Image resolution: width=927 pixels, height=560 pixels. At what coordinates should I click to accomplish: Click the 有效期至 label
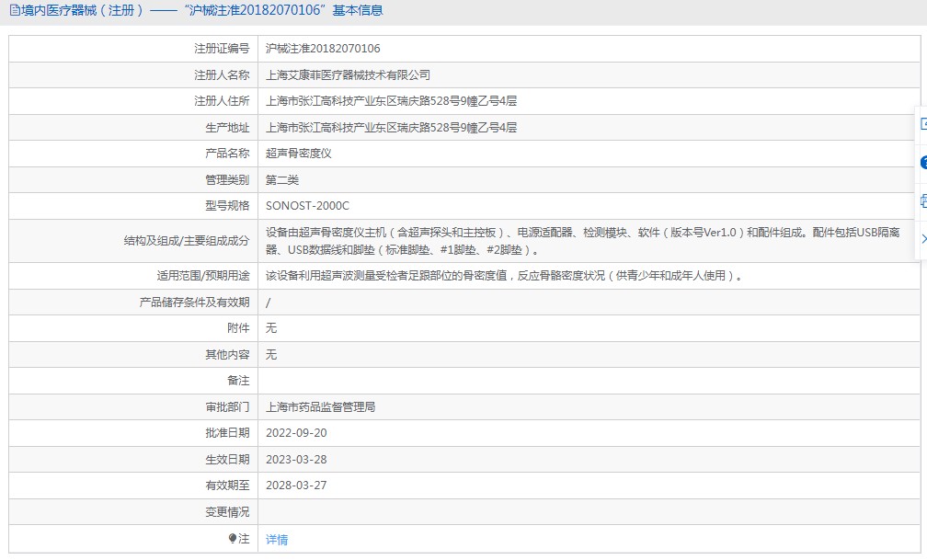[227, 486]
